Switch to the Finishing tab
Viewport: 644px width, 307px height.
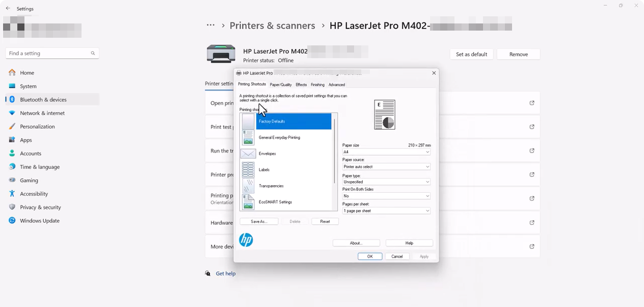click(x=317, y=84)
